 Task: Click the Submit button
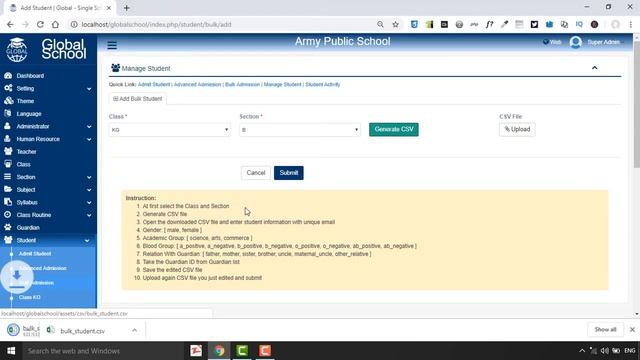click(289, 173)
